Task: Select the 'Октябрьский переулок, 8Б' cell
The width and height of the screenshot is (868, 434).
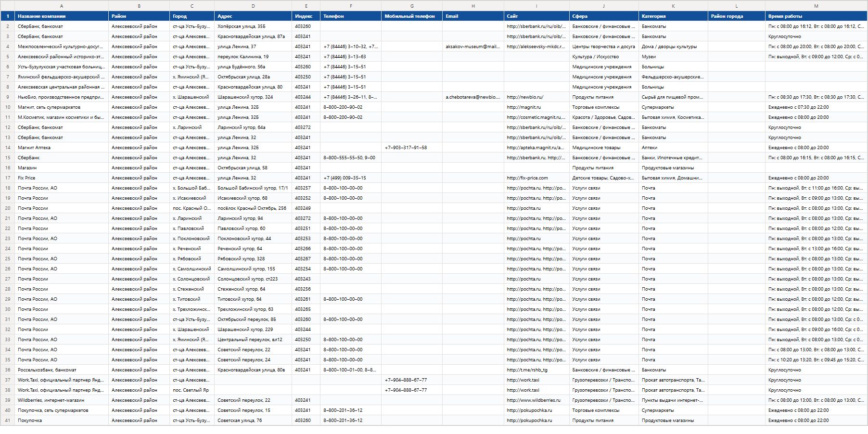Action: (253, 319)
